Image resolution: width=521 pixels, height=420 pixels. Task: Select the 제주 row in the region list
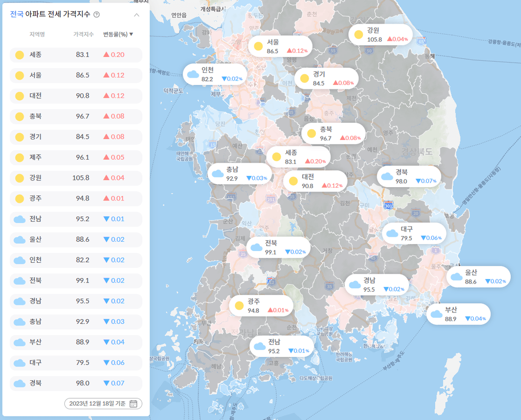click(x=76, y=158)
